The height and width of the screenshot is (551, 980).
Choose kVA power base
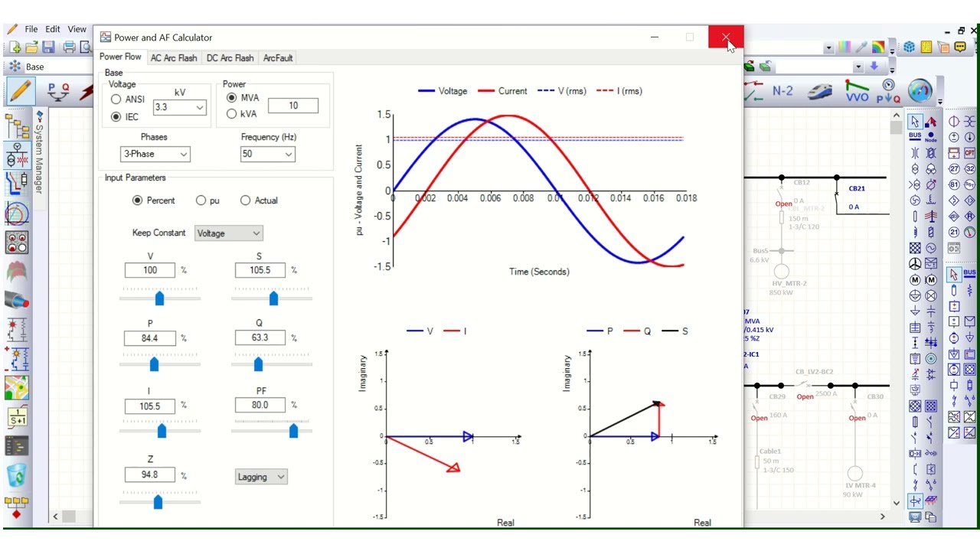(x=231, y=114)
